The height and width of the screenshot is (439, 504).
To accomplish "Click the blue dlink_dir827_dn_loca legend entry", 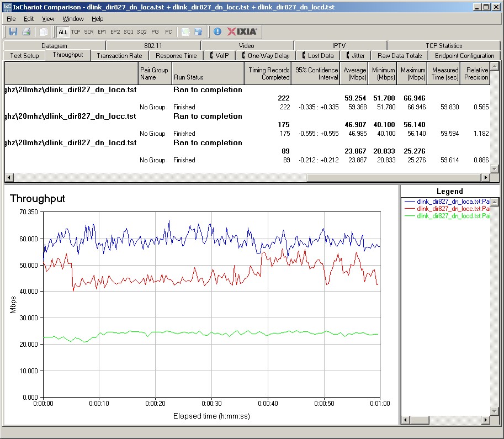I will 447,202.
